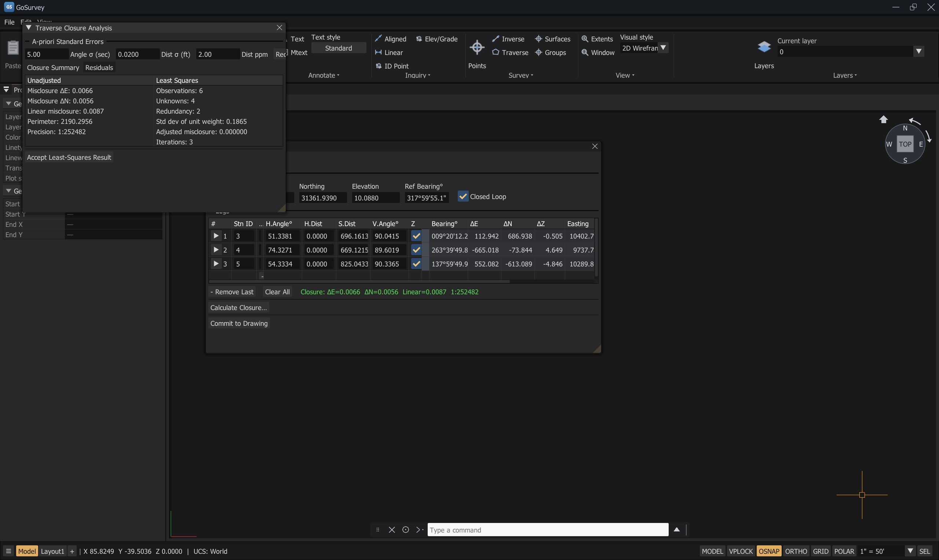Open the scale dropdown arrow in status bar
The width and height of the screenshot is (939, 560).
click(910, 551)
